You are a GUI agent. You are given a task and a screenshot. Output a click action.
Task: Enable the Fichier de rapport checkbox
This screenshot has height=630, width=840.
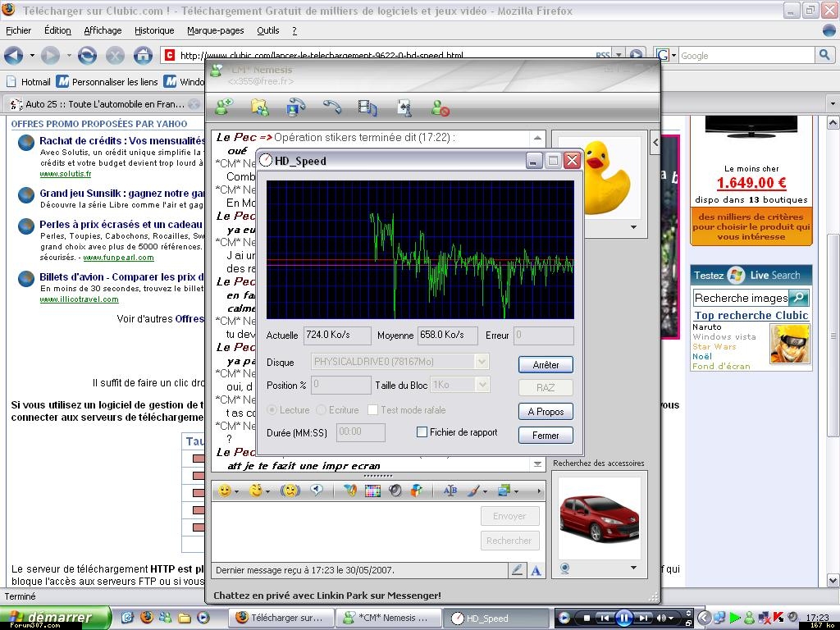tap(422, 432)
